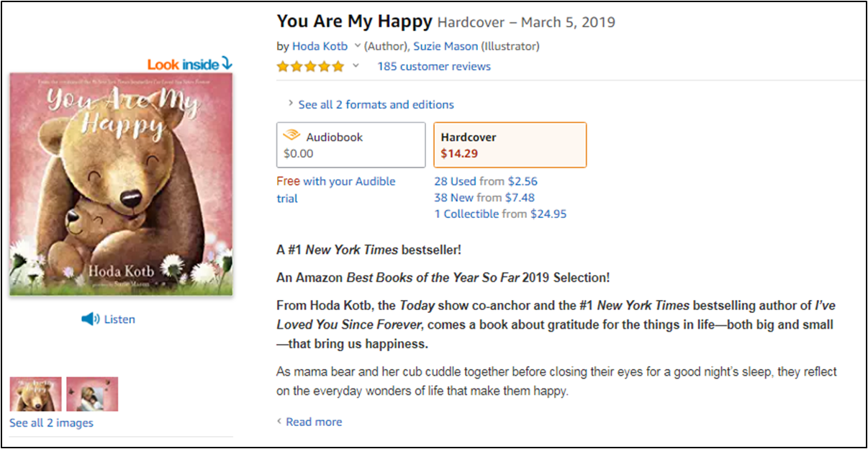The height and width of the screenshot is (449, 868).
Task: Expand the dropdown next to Hoda Kotb
Action: pyautogui.click(x=356, y=46)
